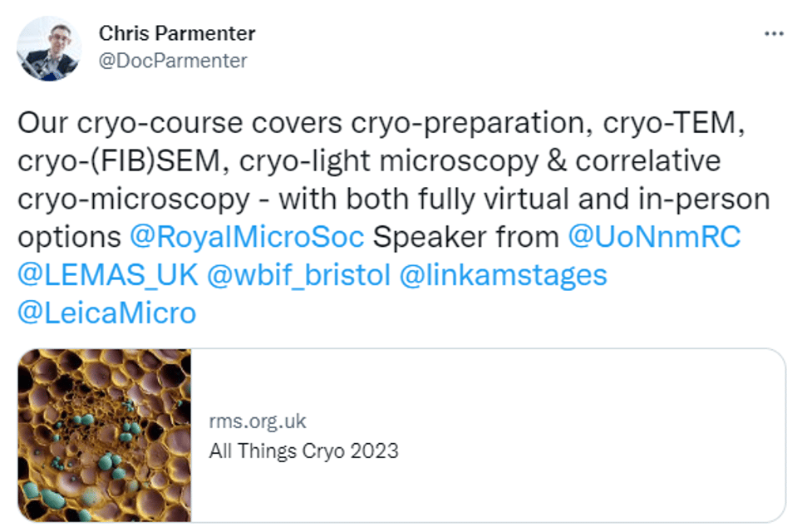
Task: Click the 'cryo-microscopy' text in the tweet
Action: click(x=132, y=199)
